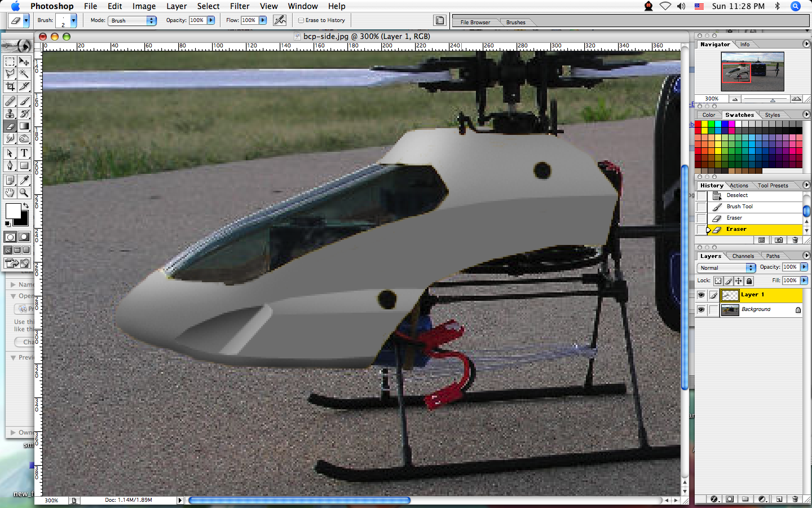
Task: Toggle lock image pixels
Action: (x=729, y=281)
